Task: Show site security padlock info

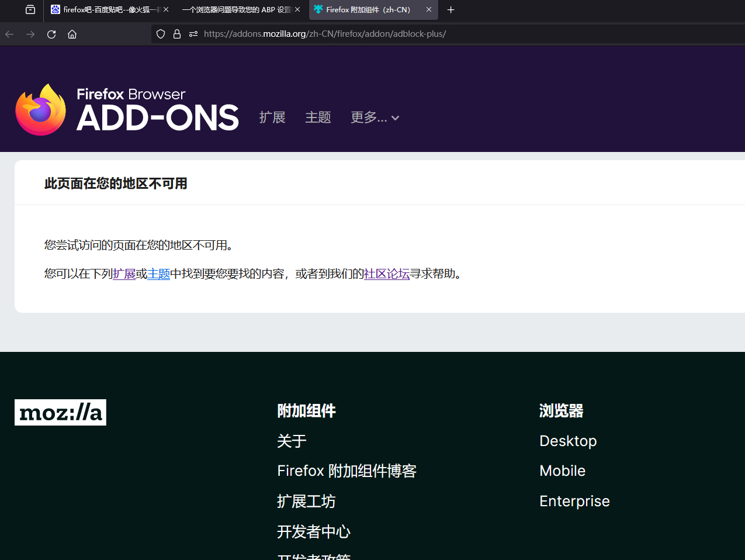Action: pos(177,34)
